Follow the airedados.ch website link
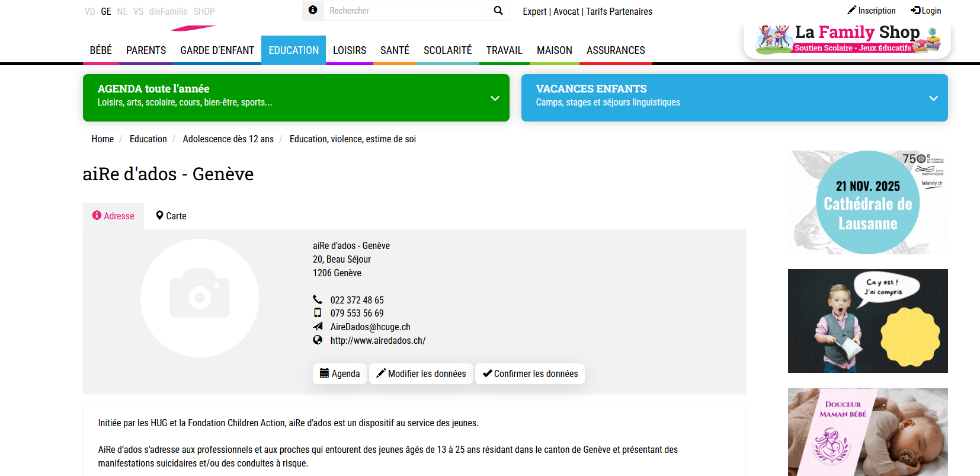The width and height of the screenshot is (980, 476). click(377, 340)
